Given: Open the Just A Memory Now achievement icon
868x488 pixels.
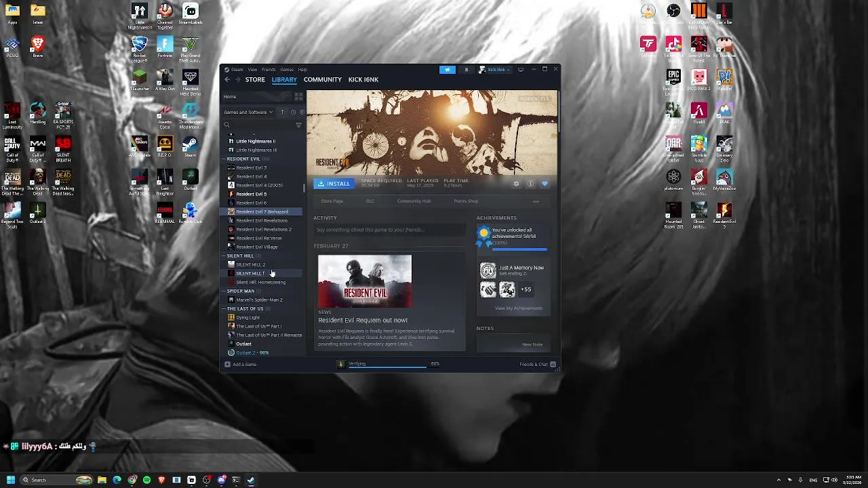Looking at the screenshot, I should 488,270.
